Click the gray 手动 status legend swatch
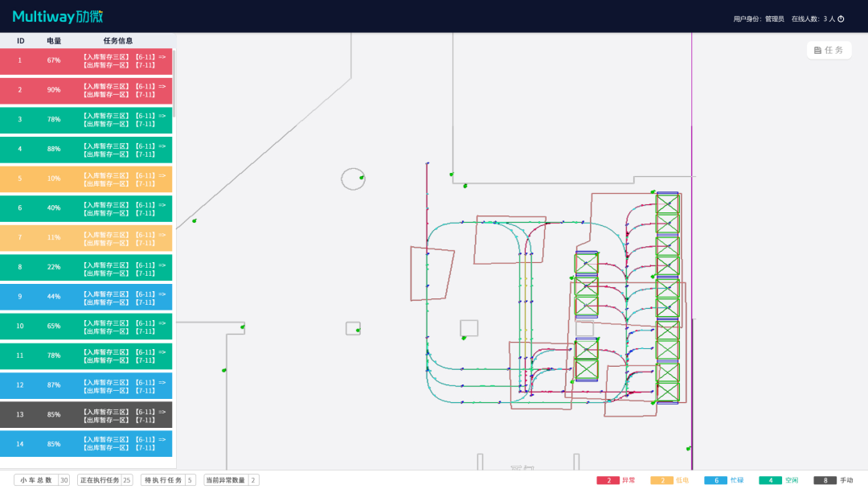 coord(825,480)
